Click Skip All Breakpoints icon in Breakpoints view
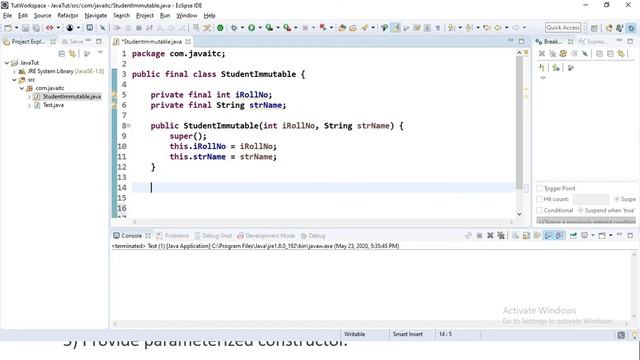The width and height of the screenshot is (640, 360). click(x=585, y=53)
